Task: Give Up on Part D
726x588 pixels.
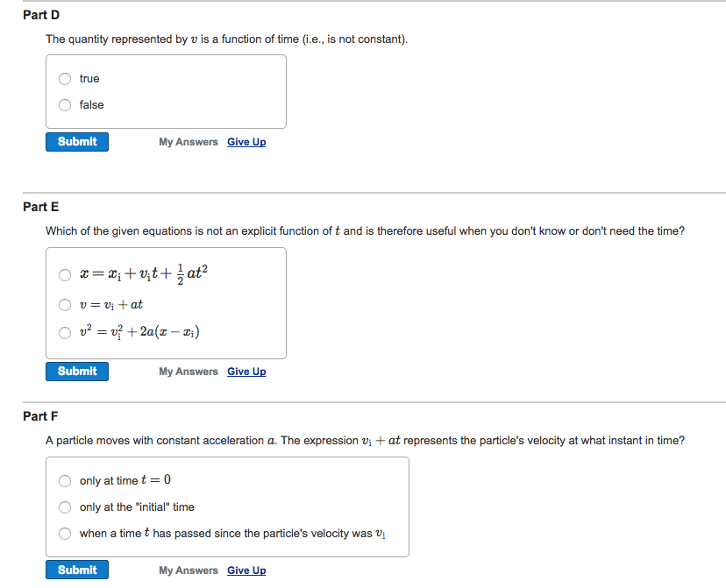Action: click(x=246, y=141)
